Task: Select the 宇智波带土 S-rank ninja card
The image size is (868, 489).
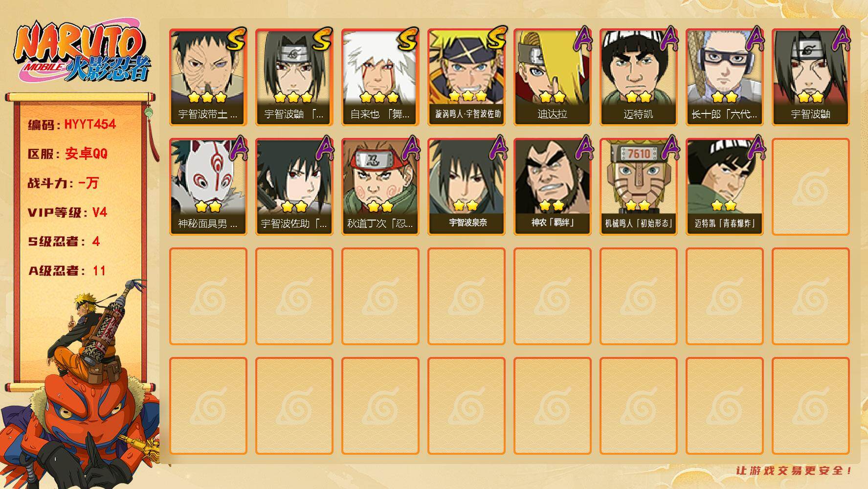Action: click(208, 77)
